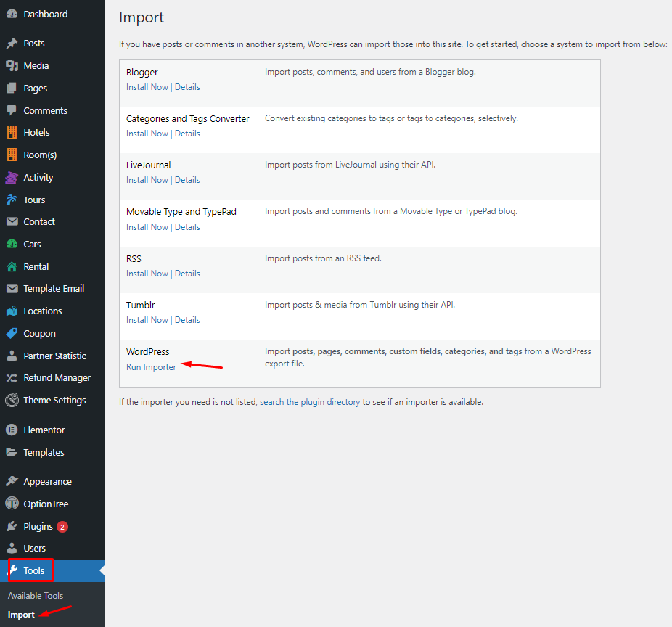Click the Elementor circle icon
This screenshot has width=672, height=627.
[x=12, y=430]
